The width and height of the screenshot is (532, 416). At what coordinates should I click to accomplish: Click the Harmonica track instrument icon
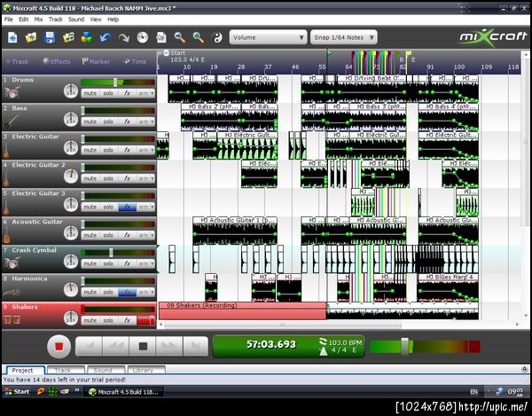click(x=12, y=292)
